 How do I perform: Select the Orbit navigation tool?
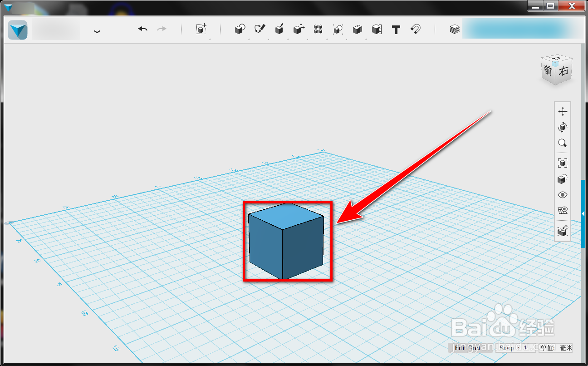pyautogui.click(x=563, y=127)
